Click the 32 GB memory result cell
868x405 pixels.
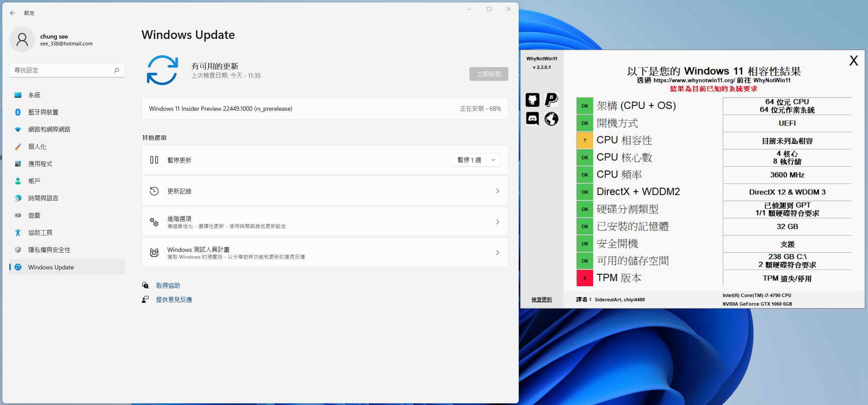coord(787,226)
